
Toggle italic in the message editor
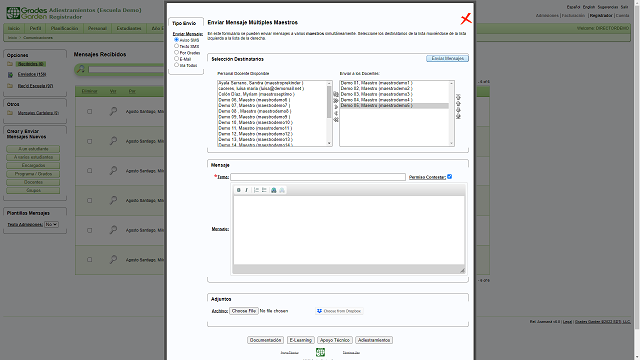[247, 190]
